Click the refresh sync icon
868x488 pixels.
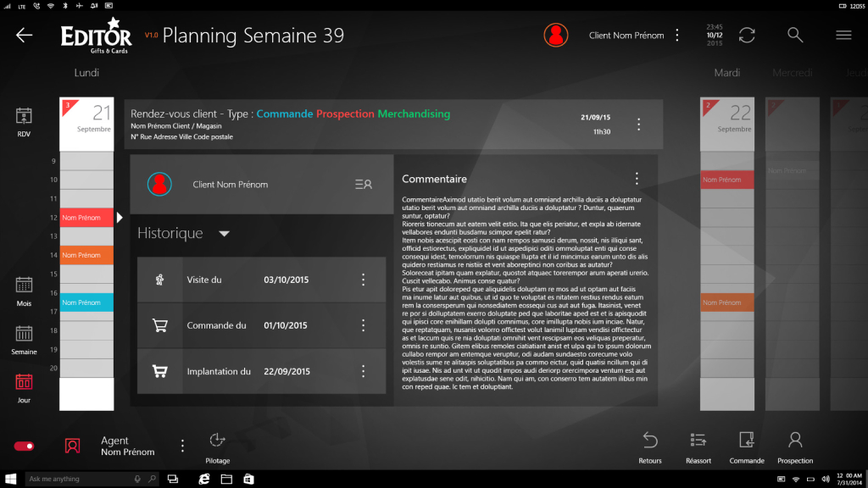point(747,35)
